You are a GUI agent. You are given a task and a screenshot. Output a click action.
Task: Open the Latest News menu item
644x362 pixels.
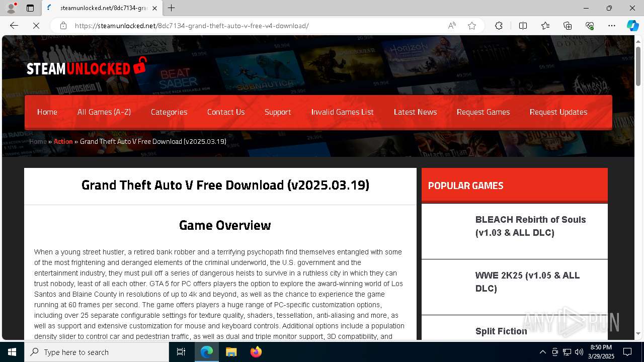[416, 112]
